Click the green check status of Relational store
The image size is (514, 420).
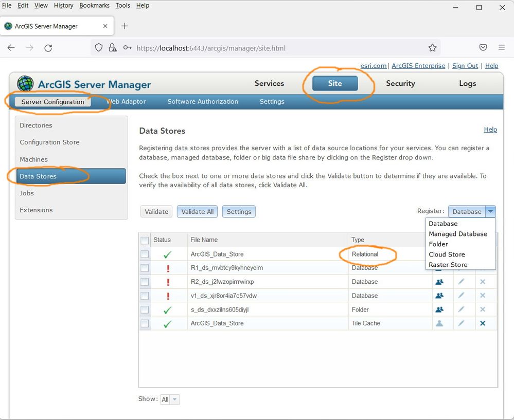pos(168,254)
